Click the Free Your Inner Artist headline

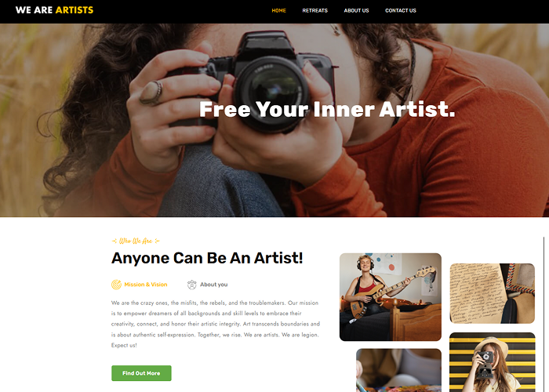(327, 109)
